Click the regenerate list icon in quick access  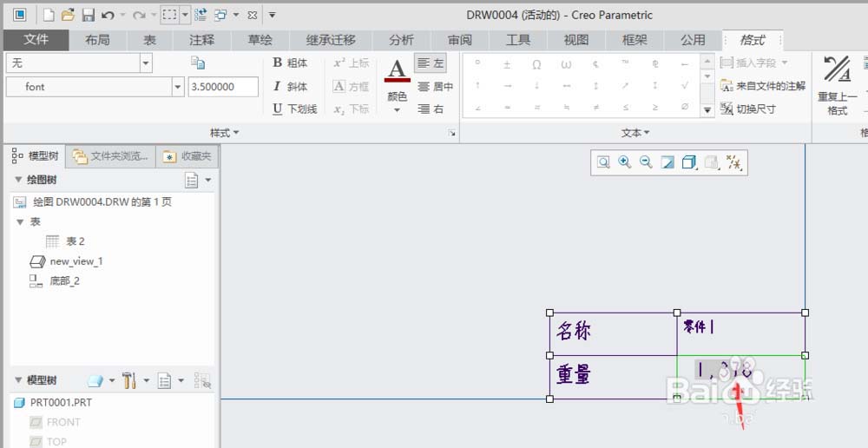click(201, 15)
